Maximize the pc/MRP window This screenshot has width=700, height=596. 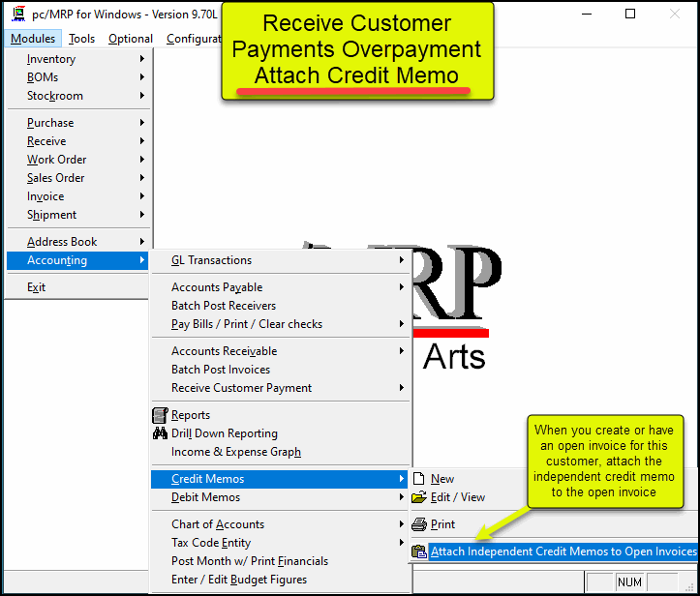click(x=630, y=15)
